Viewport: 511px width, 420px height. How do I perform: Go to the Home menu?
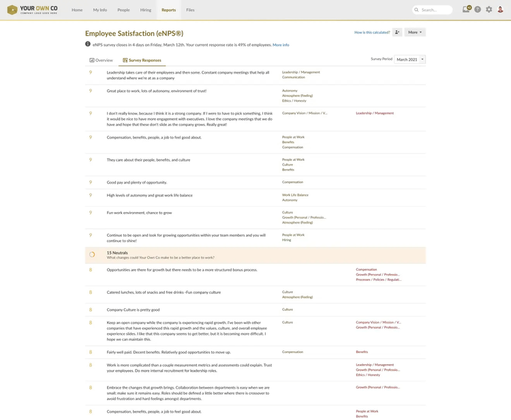click(77, 10)
